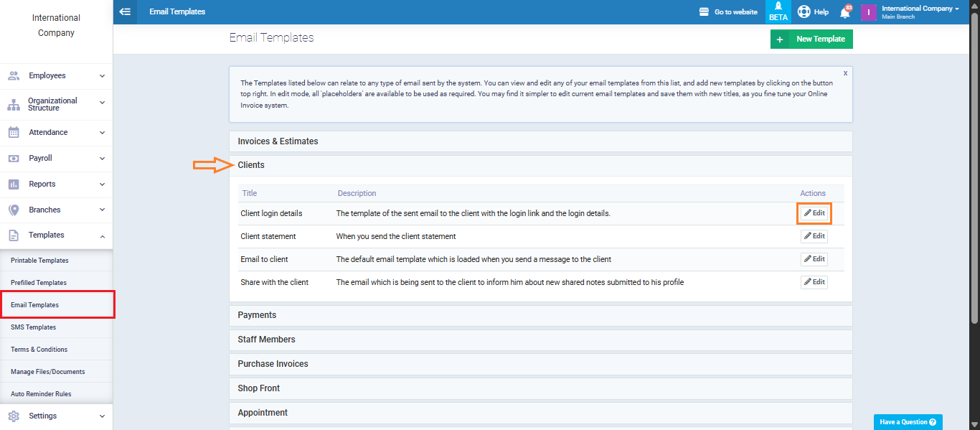Image resolution: width=980 pixels, height=430 pixels.
Task: Expand the Payments template section
Action: point(257,315)
